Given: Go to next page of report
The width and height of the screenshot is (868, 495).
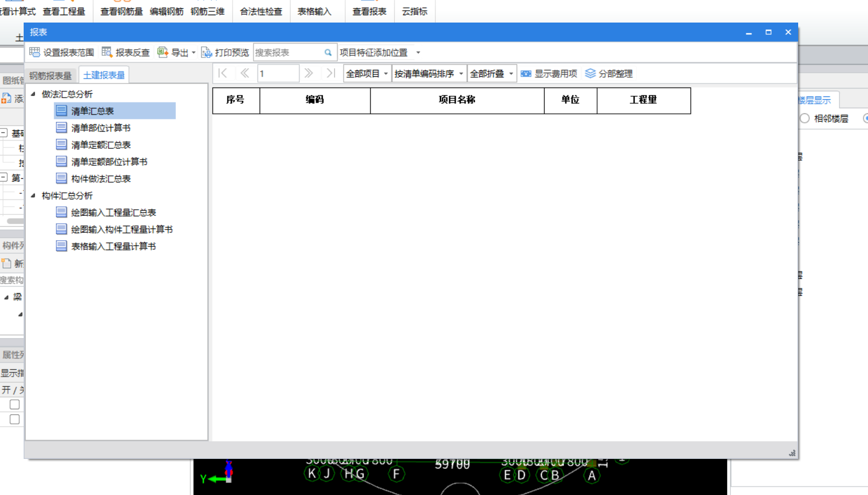Looking at the screenshot, I should click(309, 73).
